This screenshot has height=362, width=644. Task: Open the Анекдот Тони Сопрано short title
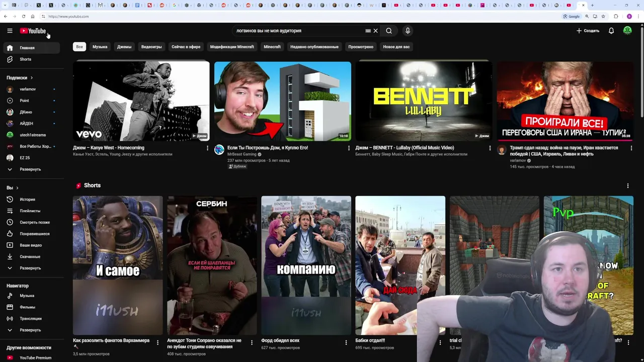click(204, 343)
